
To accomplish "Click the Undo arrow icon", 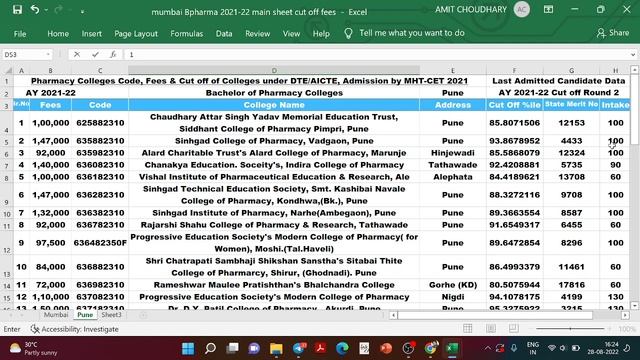I will 35,10.
